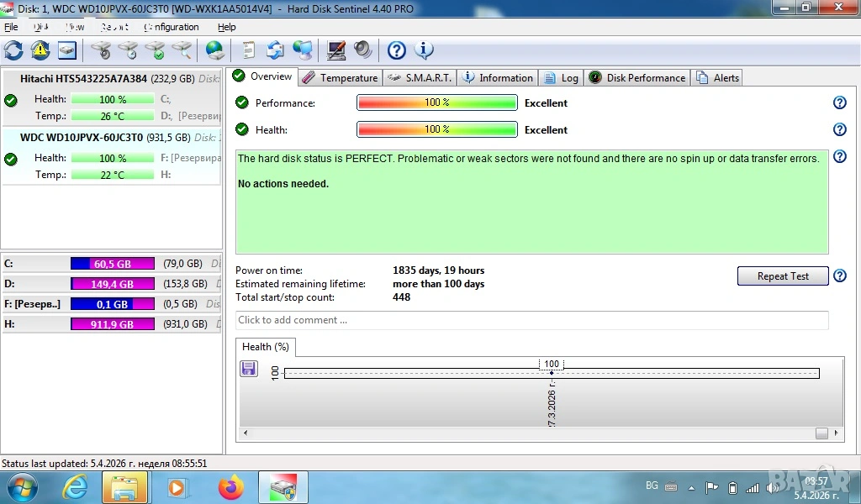Screen dimensions: 861x504
Task: Click the globe with disk toolbar icon
Action: (215, 50)
